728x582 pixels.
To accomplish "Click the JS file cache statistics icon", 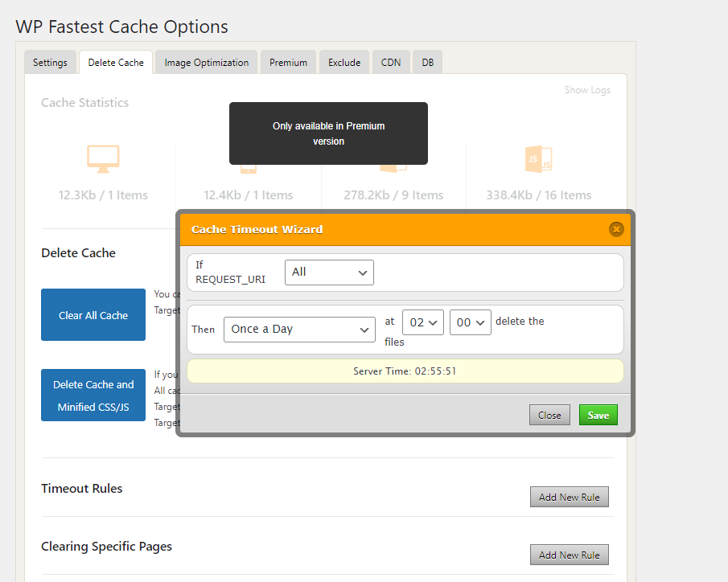I will [x=538, y=160].
